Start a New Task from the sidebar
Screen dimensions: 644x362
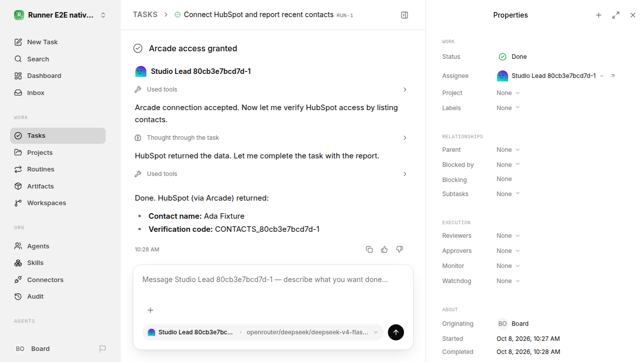(x=58, y=42)
